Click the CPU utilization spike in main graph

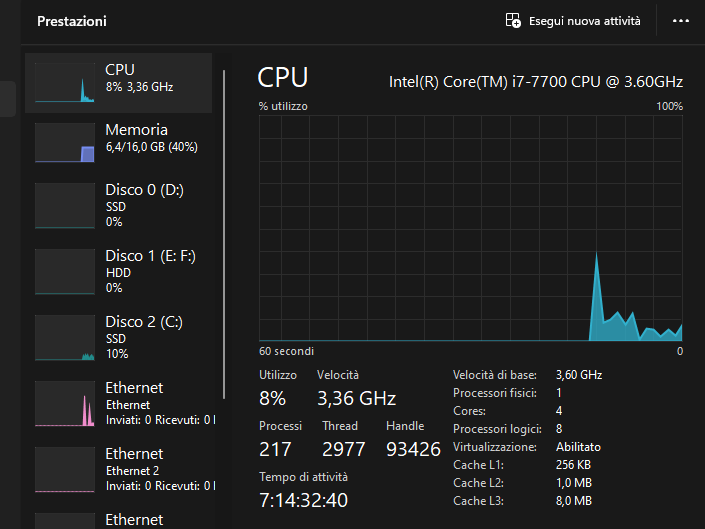(597, 297)
